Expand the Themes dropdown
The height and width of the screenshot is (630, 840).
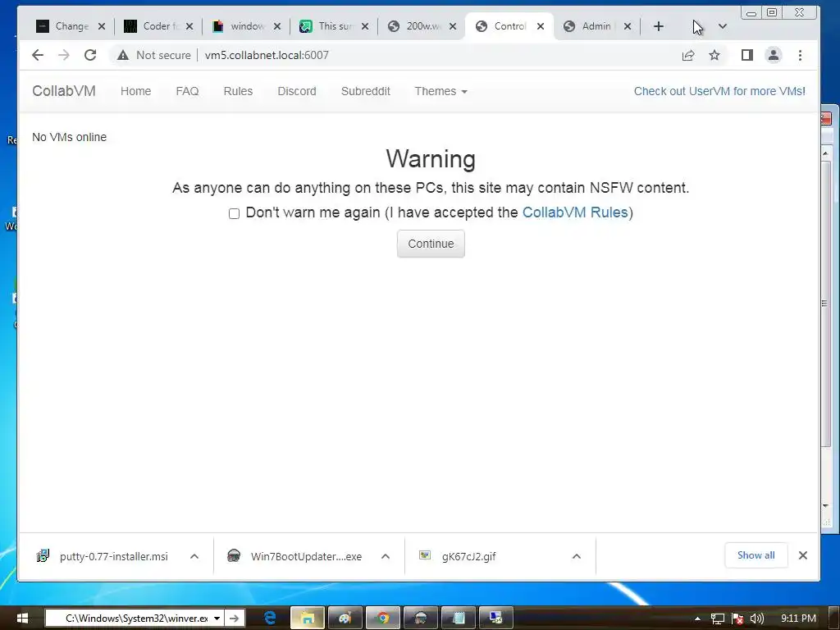tap(441, 91)
